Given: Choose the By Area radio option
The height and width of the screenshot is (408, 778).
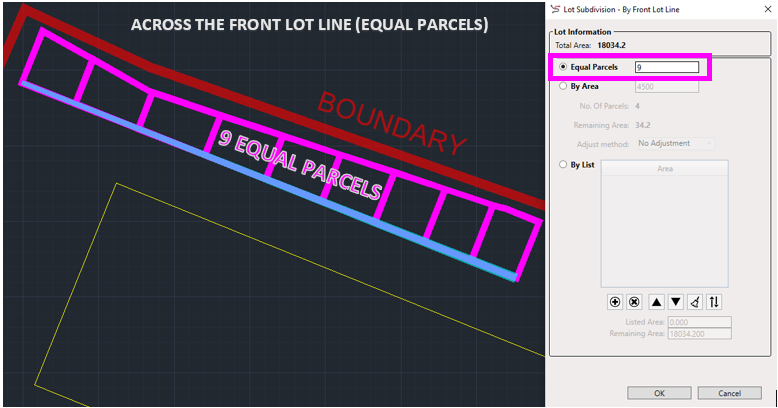Looking at the screenshot, I should (x=564, y=87).
